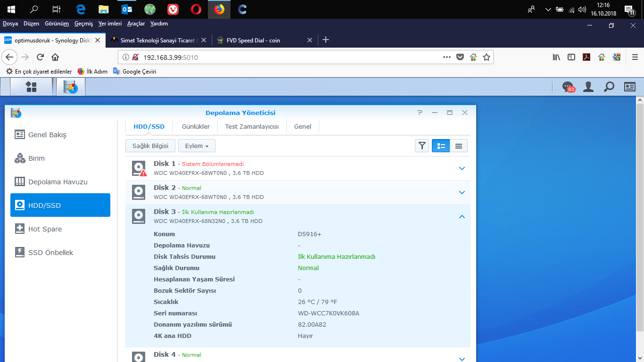This screenshot has height=362, width=644.
Task: Switch to compact list view toggle
Action: click(x=459, y=146)
